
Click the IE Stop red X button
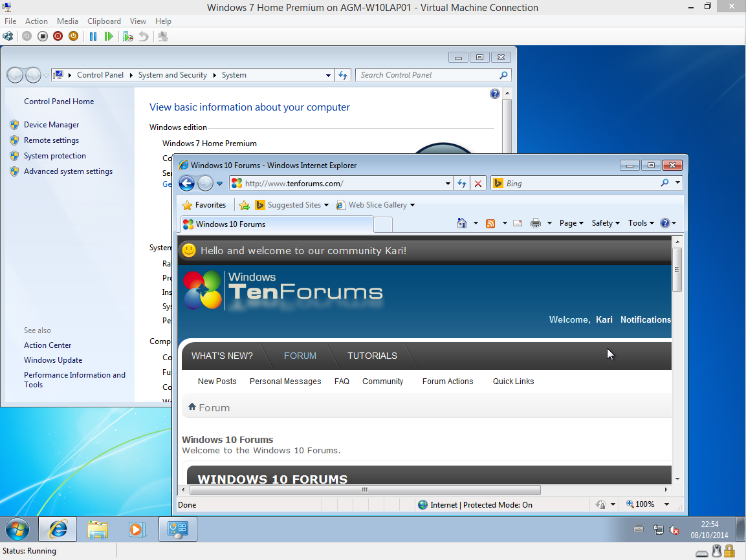click(478, 184)
